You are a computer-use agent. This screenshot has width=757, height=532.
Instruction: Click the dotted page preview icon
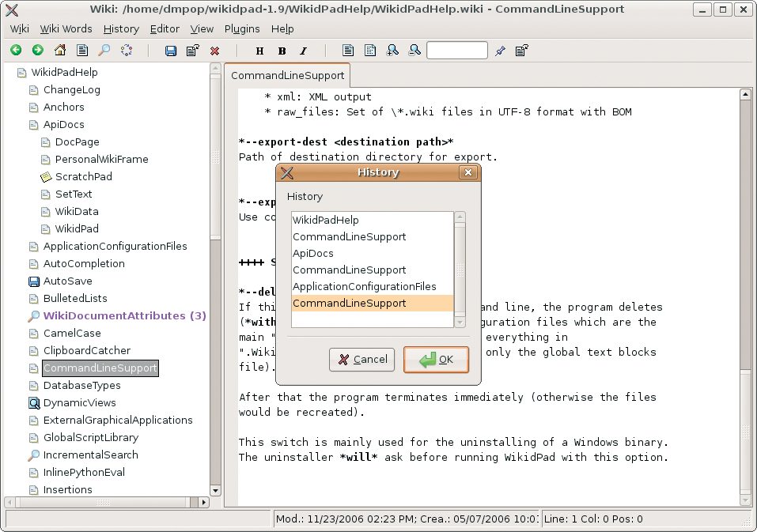pyautogui.click(x=370, y=51)
